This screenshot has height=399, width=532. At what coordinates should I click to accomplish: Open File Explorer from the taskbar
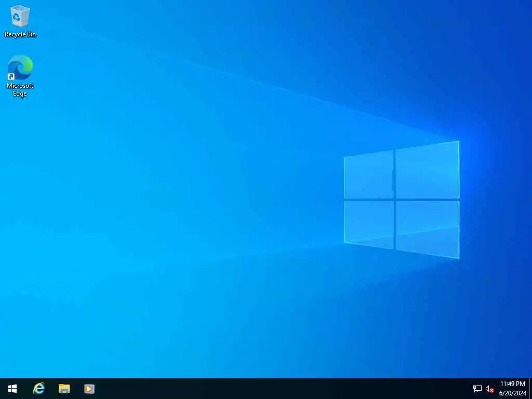(x=64, y=389)
